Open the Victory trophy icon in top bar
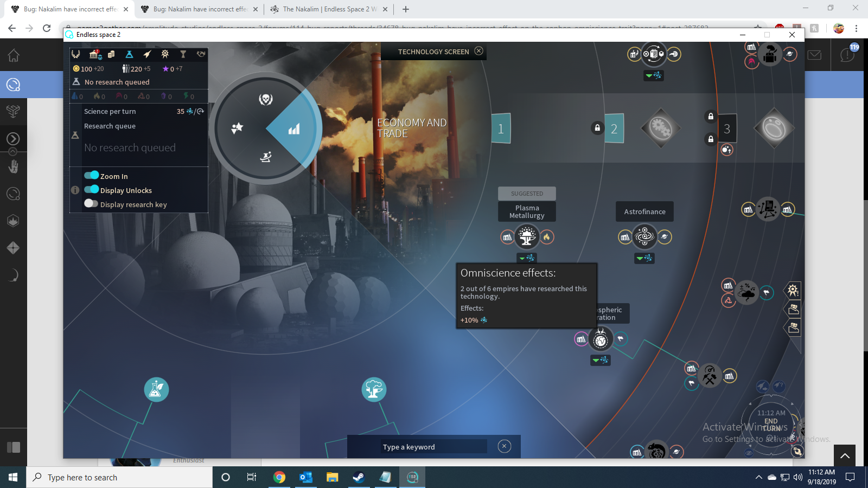The width and height of the screenshot is (868, 488). point(183,54)
